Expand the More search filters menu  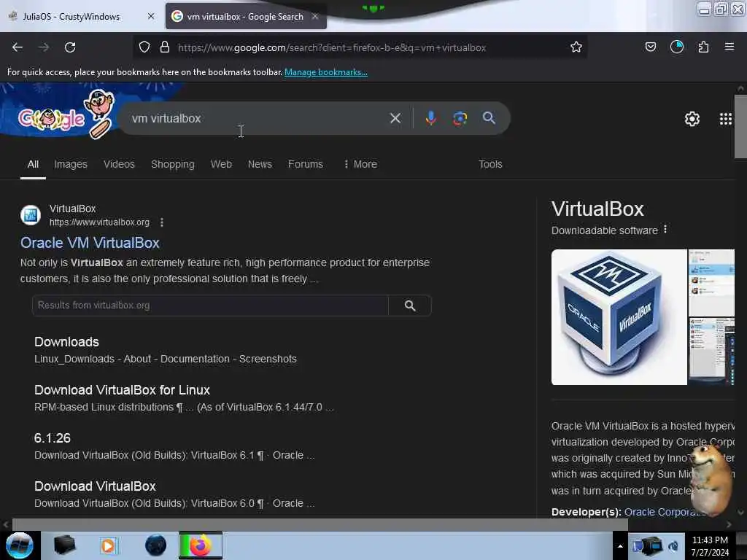pos(360,164)
